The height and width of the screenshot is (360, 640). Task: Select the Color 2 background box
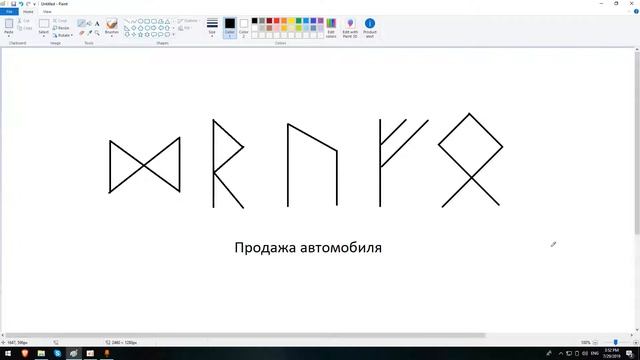244,28
